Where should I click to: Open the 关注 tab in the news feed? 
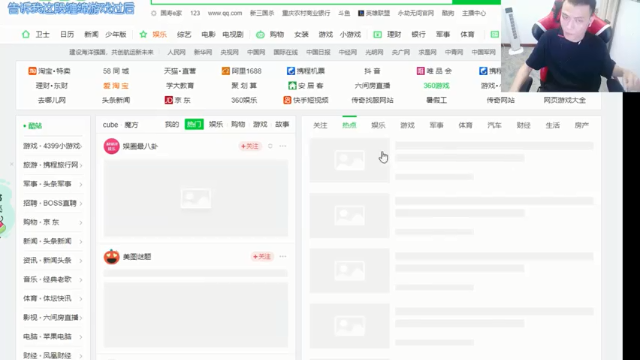click(320, 125)
